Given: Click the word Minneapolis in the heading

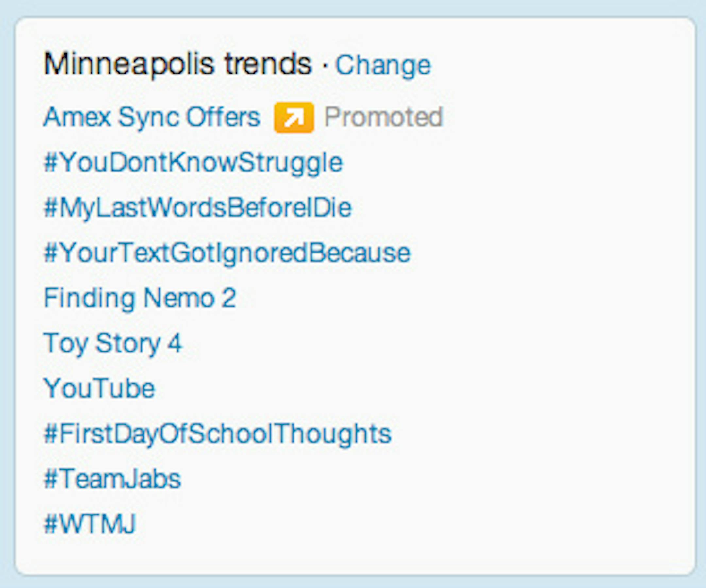Looking at the screenshot, I should (x=129, y=64).
